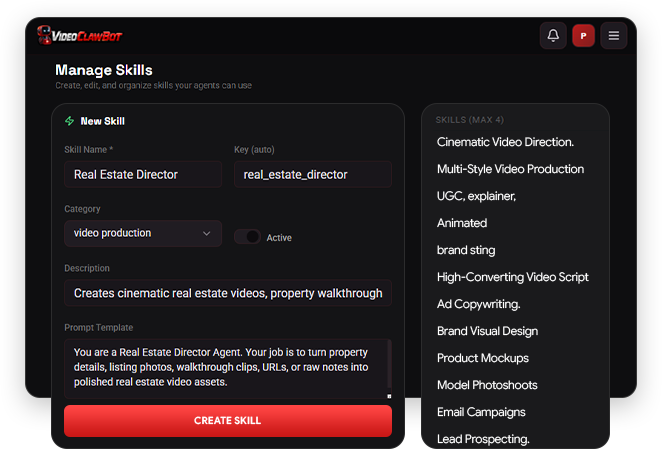The image size is (662, 449).
Task: Click the Description input field
Action: click(x=228, y=293)
